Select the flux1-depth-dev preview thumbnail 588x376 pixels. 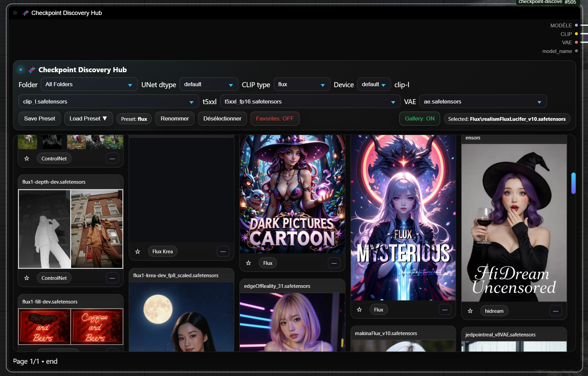point(71,229)
